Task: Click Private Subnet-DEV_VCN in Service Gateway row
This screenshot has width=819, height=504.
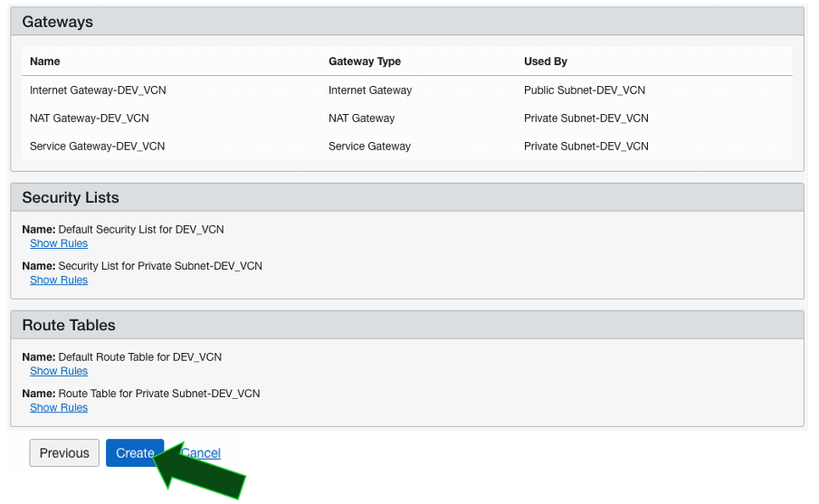Action: (x=586, y=147)
